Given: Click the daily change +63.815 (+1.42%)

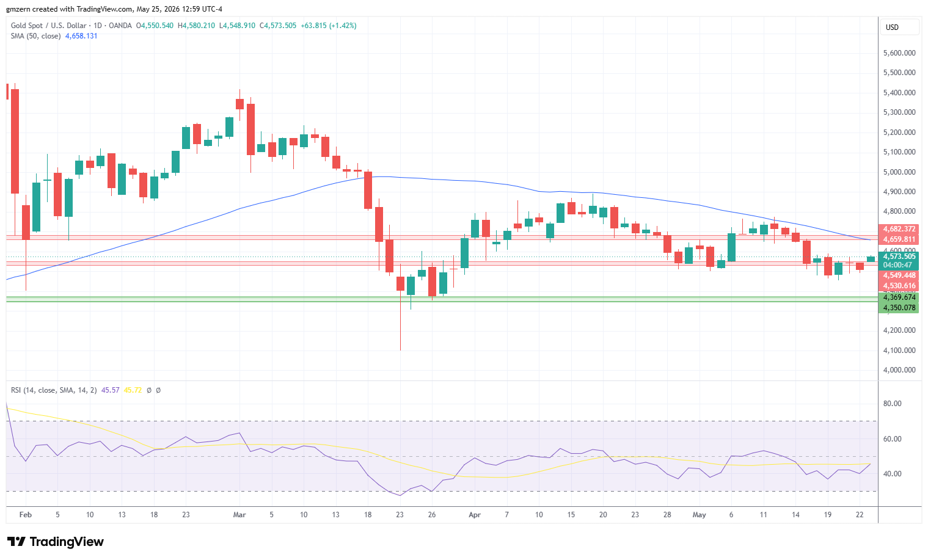Looking at the screenshot, I should click(329, 26).
